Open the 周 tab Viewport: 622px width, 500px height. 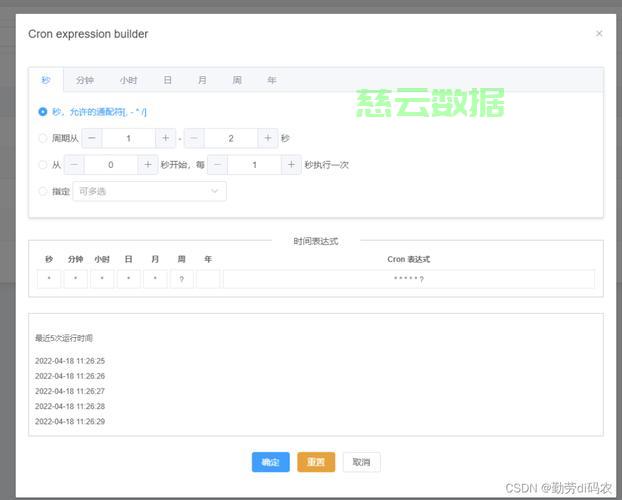[x=237, y=80]
